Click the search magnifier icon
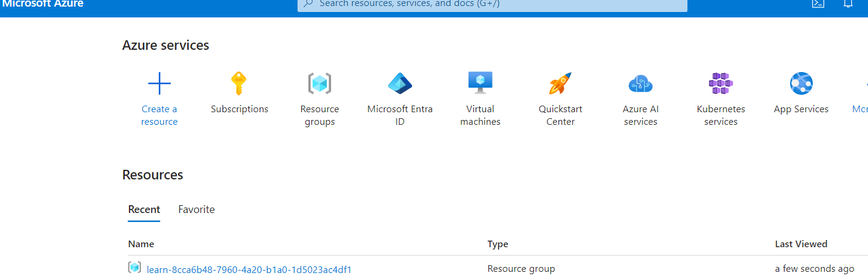 [x=308, y=3]
